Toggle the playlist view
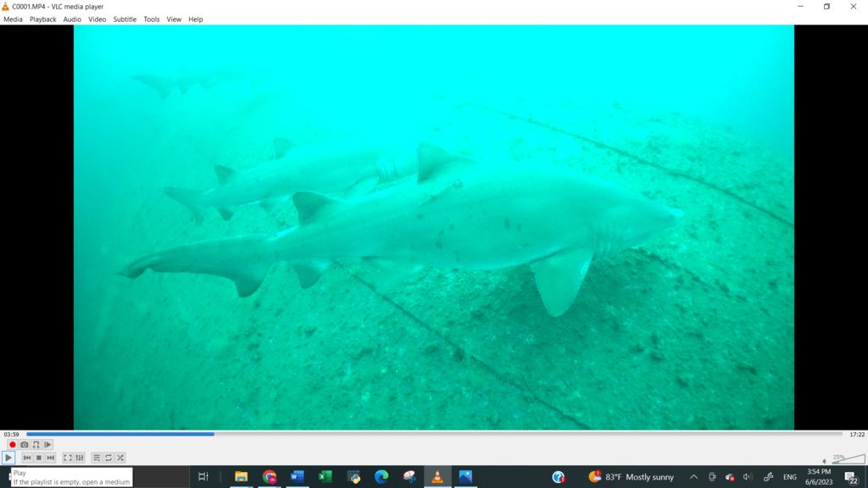 97,457
